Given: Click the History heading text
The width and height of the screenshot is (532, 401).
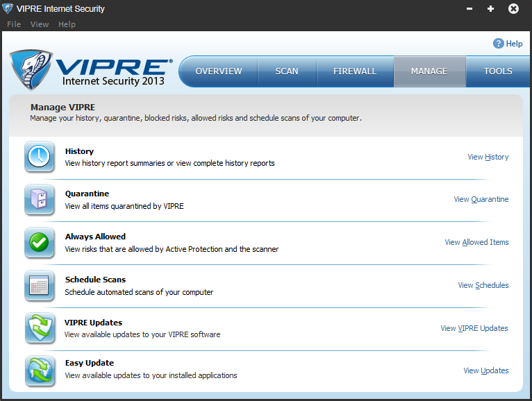Looking at the screenshot, I should [x=79, y=151].
